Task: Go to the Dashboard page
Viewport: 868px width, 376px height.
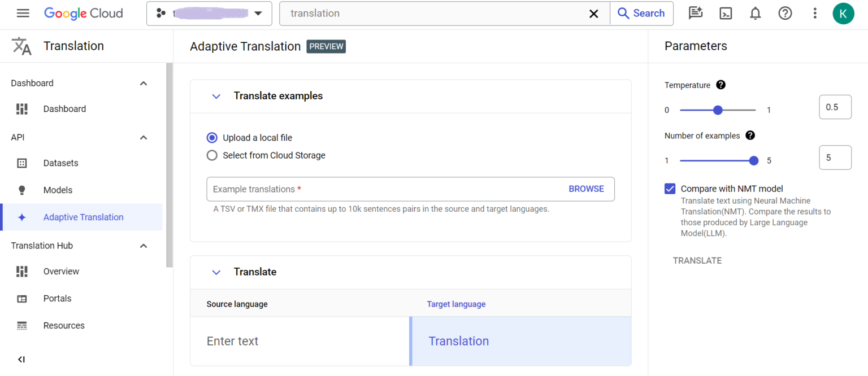Action: tap(64, 108)
